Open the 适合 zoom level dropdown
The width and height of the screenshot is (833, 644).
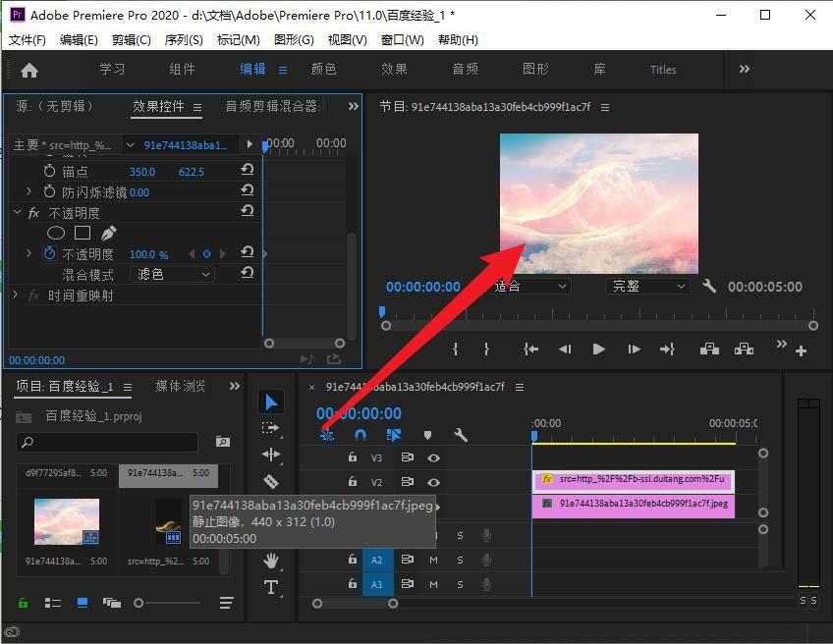[531, 287]
